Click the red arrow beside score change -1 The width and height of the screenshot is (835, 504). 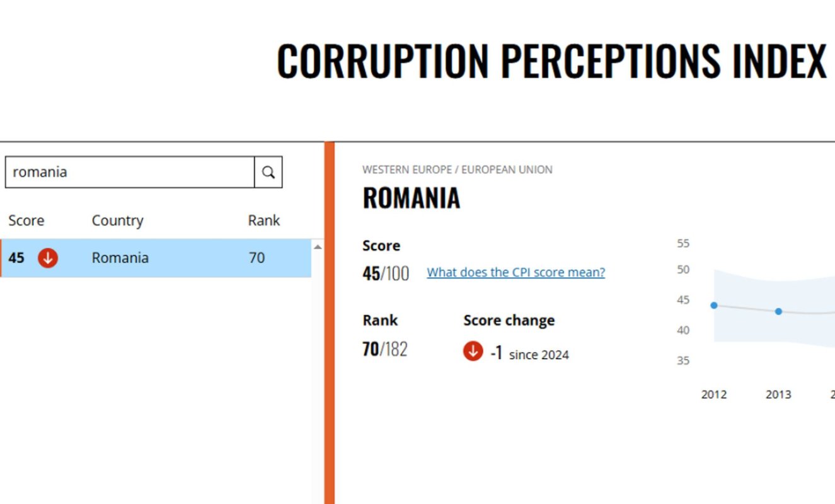pos(473,352)
